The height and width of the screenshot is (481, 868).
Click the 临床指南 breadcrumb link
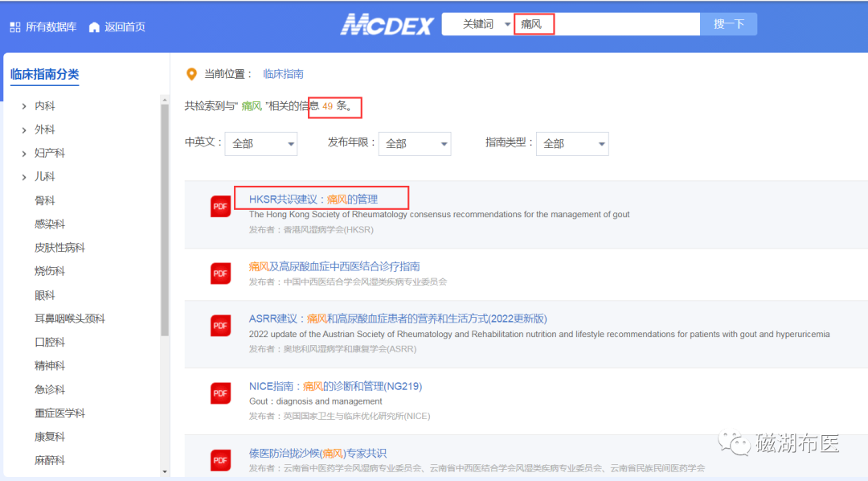click(284, 74)
